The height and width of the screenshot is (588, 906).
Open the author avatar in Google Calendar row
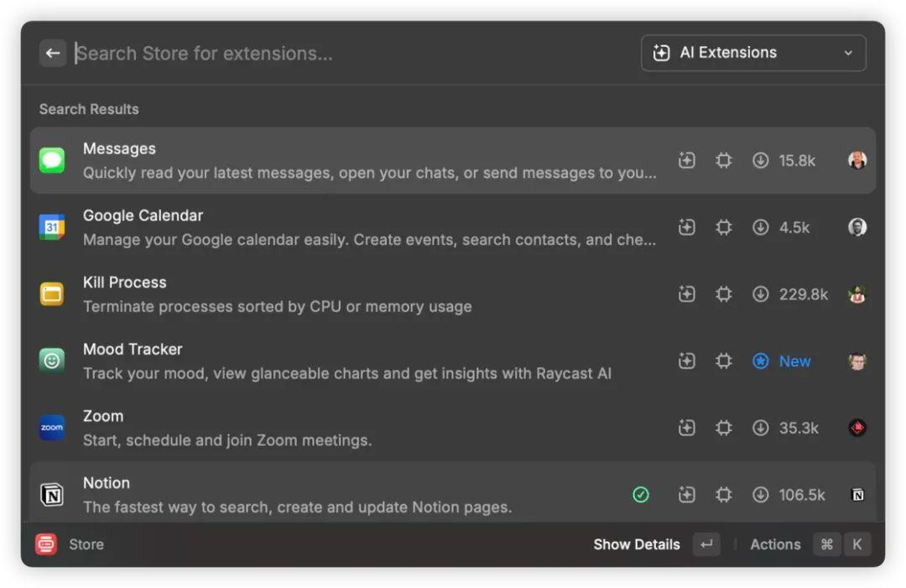click(857, 227)
